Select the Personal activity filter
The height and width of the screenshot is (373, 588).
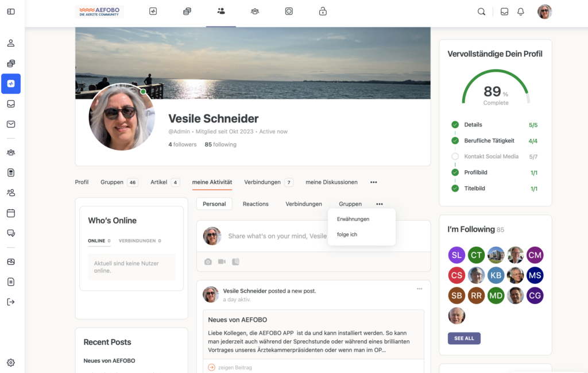pyautogui.click(x=214, y=204)
